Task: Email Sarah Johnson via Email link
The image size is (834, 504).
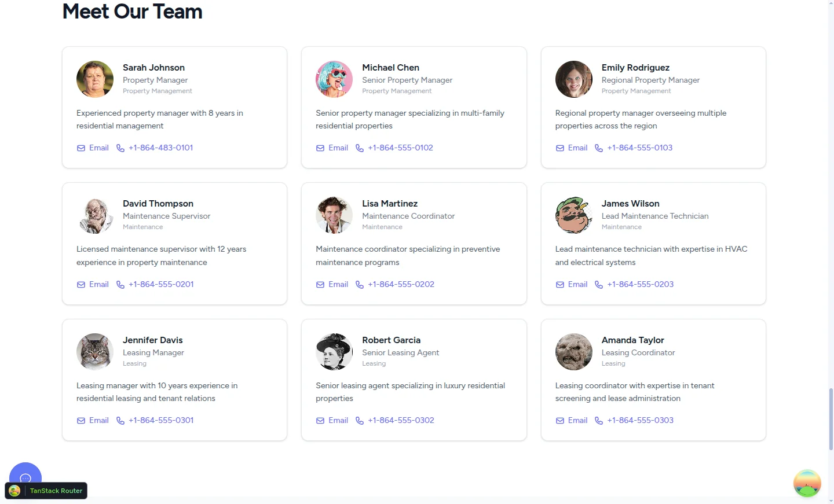Action: [93, 148]
